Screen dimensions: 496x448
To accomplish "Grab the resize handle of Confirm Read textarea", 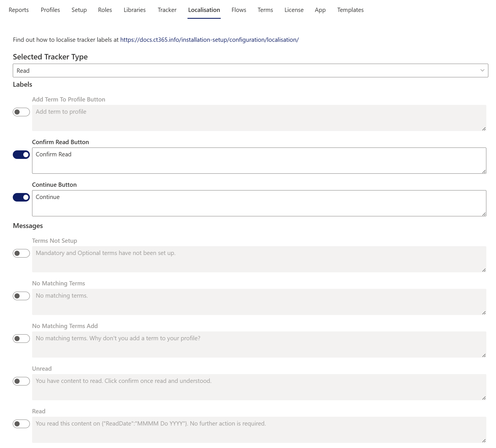I will point(484,171).
